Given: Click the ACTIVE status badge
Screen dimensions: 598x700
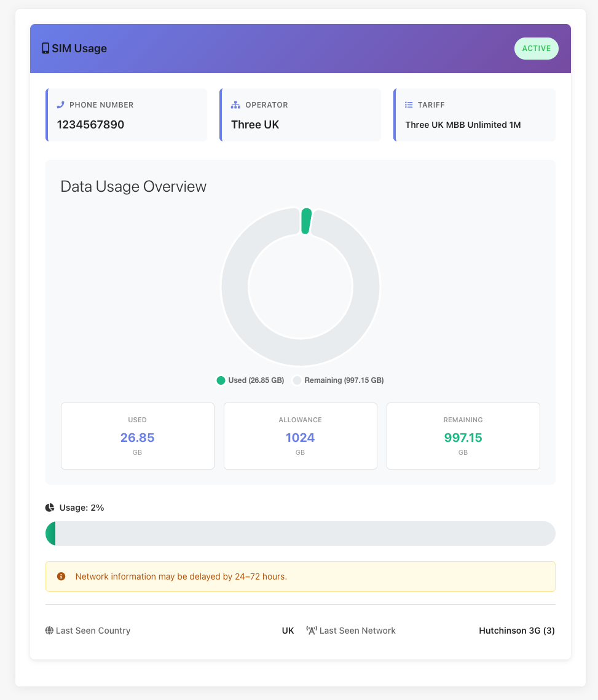Looking at the screenshot, I should click(537, 48).
